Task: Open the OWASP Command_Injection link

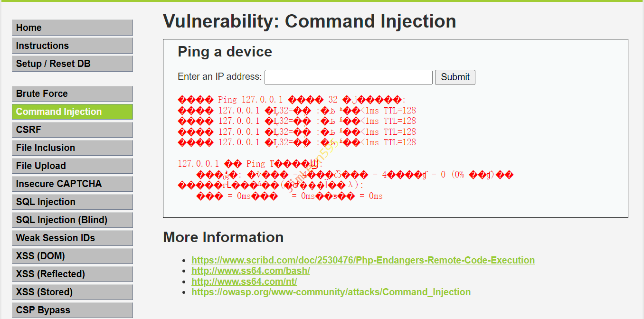Action: point(331,292)
